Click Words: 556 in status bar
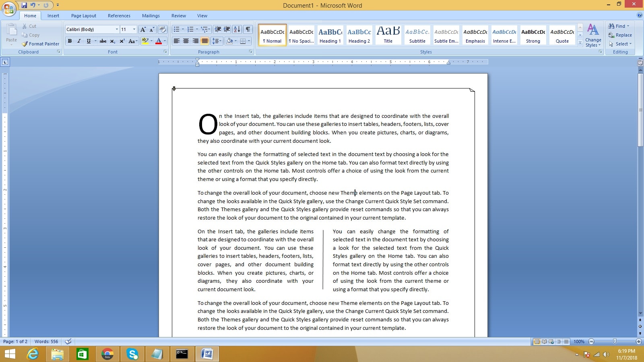 pos(46,341)
